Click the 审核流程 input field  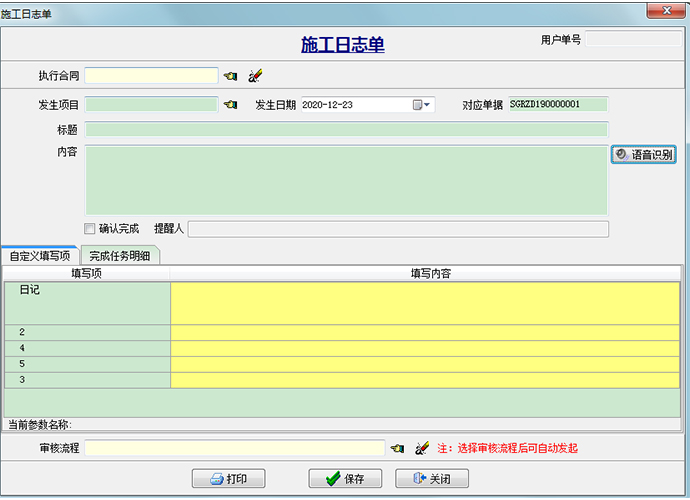(234, 448)
